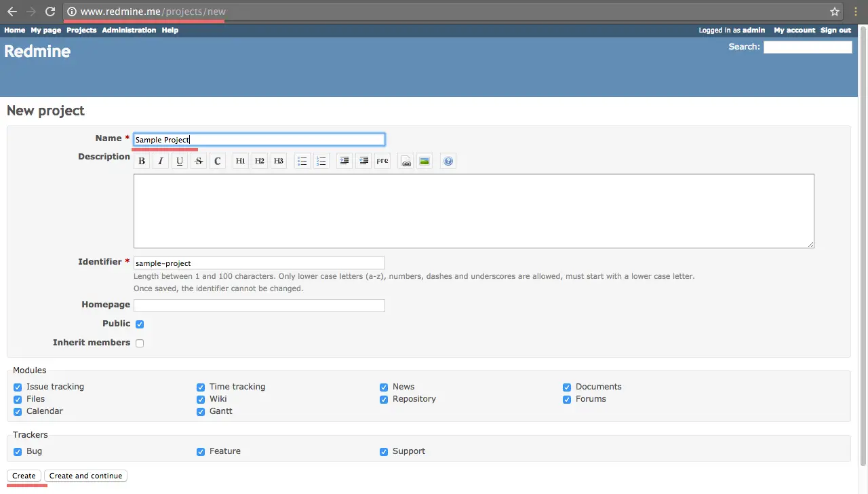Insert a wiki page link

click(x=406, y=161)
